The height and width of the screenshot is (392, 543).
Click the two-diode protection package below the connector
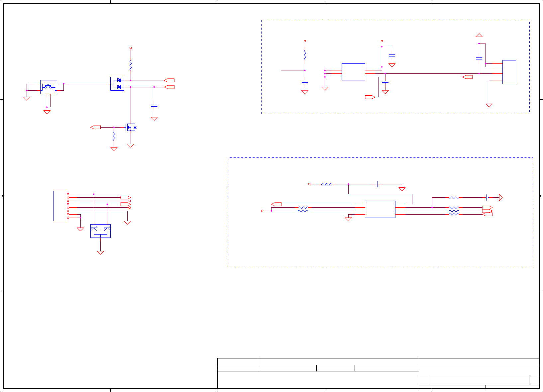point(100,231)
